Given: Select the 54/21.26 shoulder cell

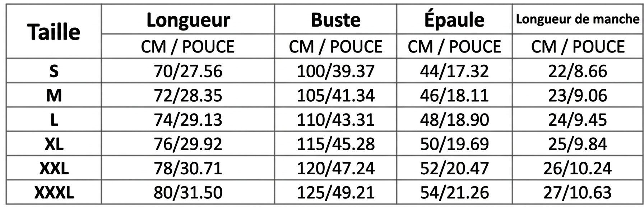Looking at the screenshot, I should click(x=454, y=193).
